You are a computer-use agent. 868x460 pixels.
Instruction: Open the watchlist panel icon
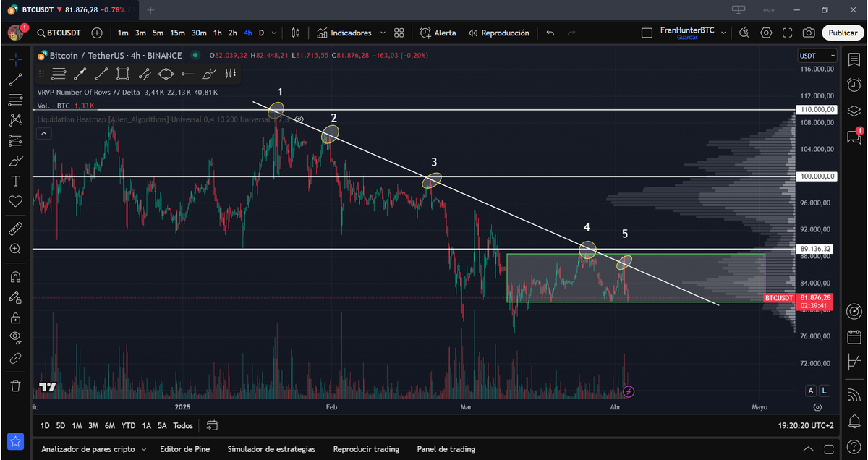point(854,60)
